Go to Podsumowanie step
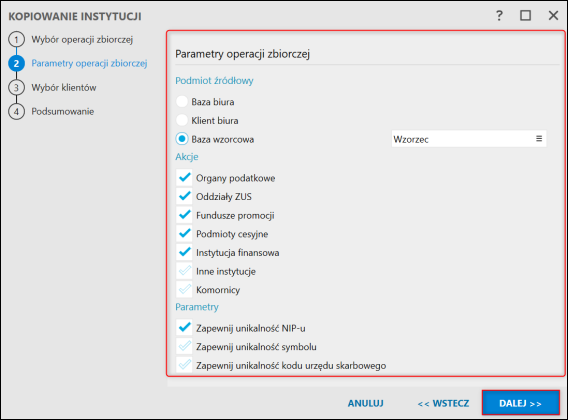 click(63, 112)
